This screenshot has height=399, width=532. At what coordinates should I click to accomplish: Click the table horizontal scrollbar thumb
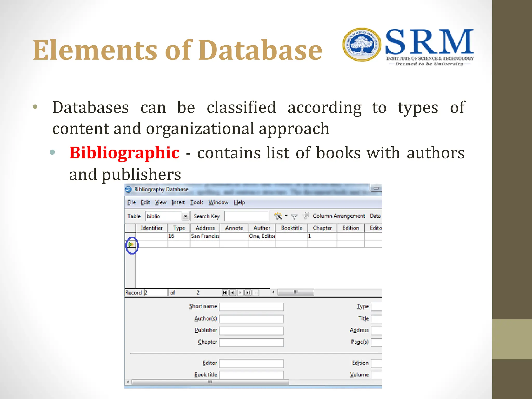pyautogui.click(x=296, y=292)
